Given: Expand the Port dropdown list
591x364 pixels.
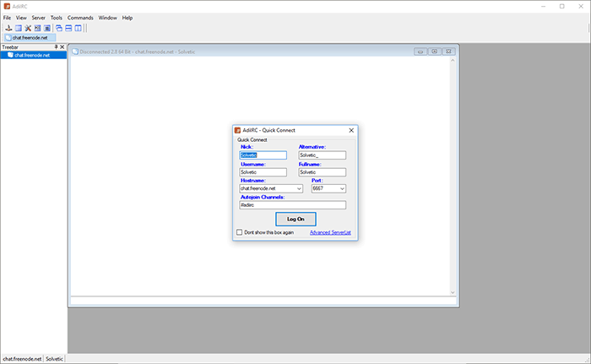Looking at the screenshot, I should (x=342, y=188).
